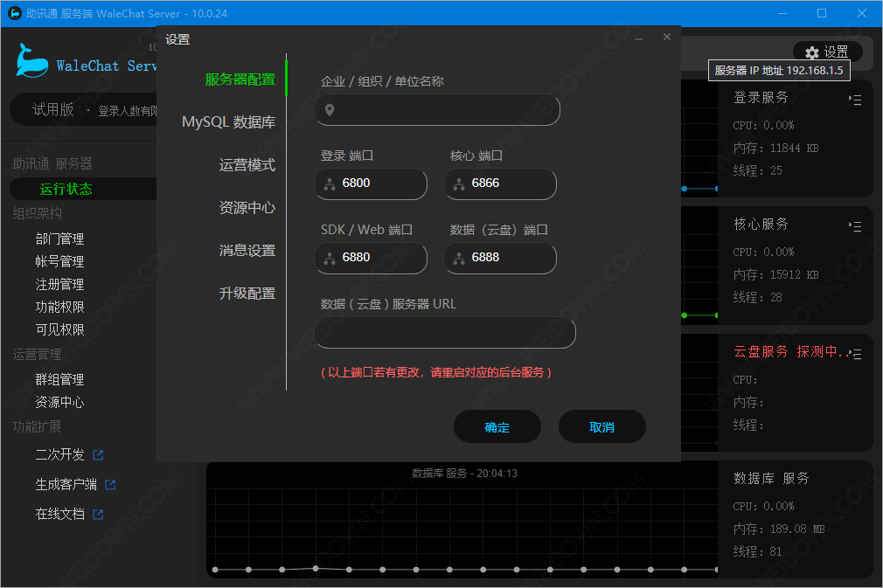Image resolution: width=883 pixels, height=588 pixels.
Task: Click the red port change warning text
Action: point(436,372)
